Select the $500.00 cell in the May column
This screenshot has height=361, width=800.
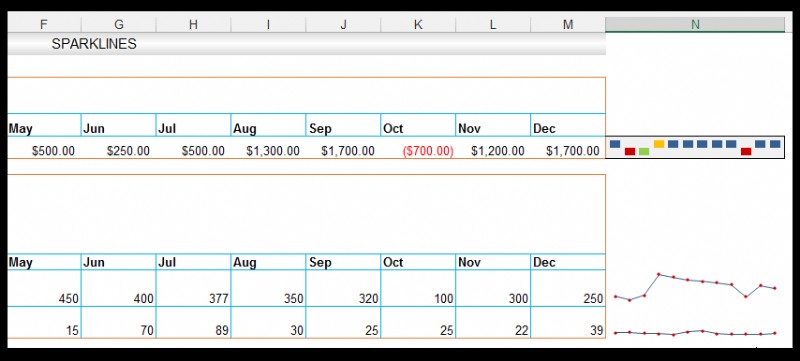point(44,148)
